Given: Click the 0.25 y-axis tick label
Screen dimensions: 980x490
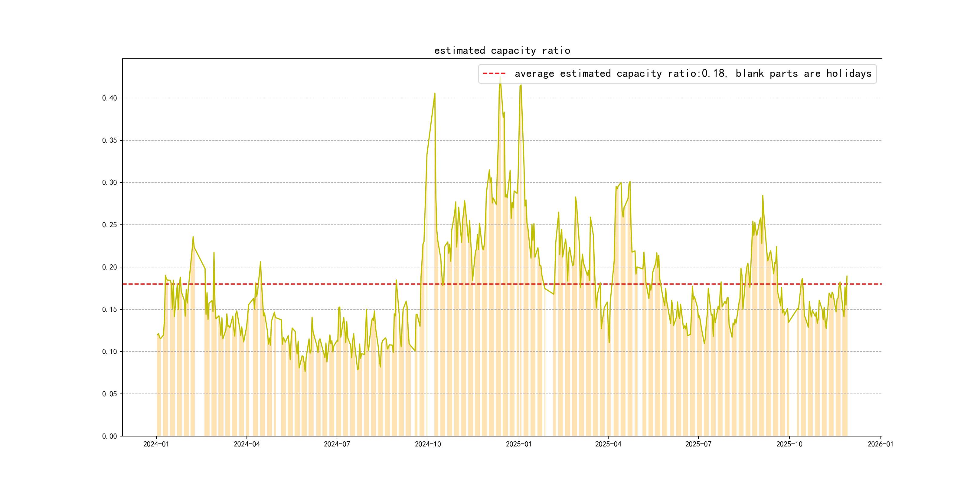Looking at the screenshot, I should click(x=109, y=225).
